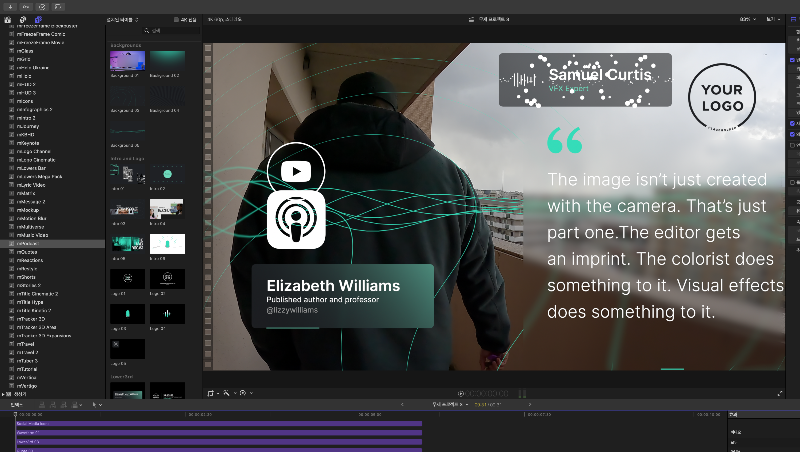Select the white Intro 06 microphone thumbnail
800x452 pixels.
tap(167, 244)
